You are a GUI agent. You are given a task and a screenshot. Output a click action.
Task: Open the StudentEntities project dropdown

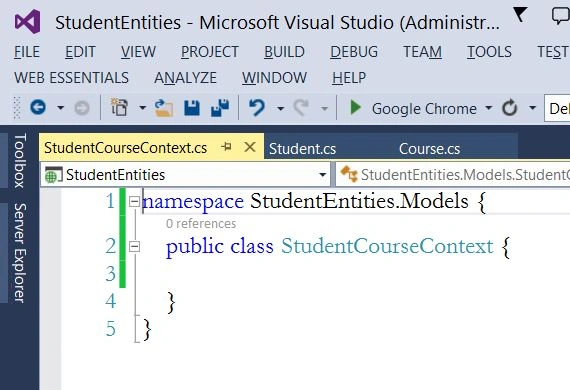[x=185, y=174]
